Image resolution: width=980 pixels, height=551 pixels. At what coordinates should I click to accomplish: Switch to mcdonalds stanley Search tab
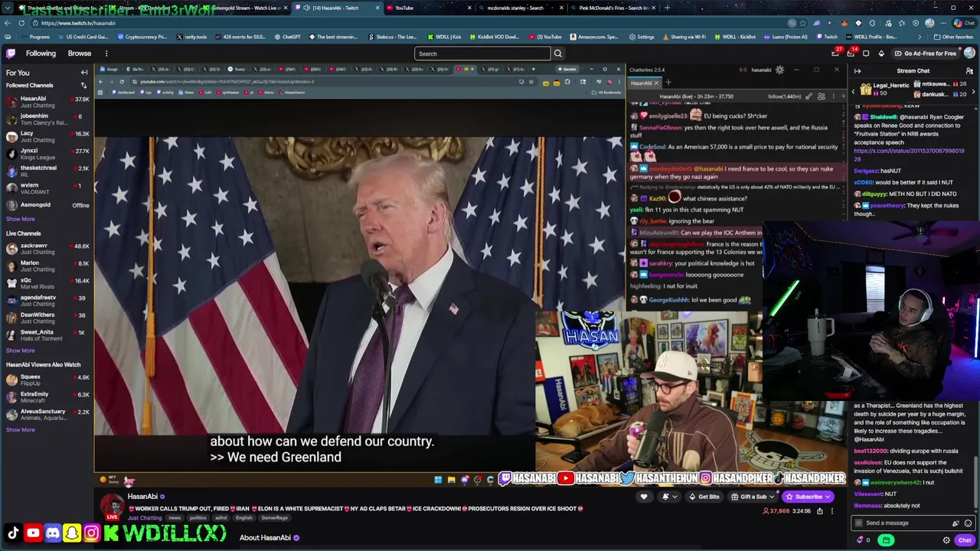[521, 8]
